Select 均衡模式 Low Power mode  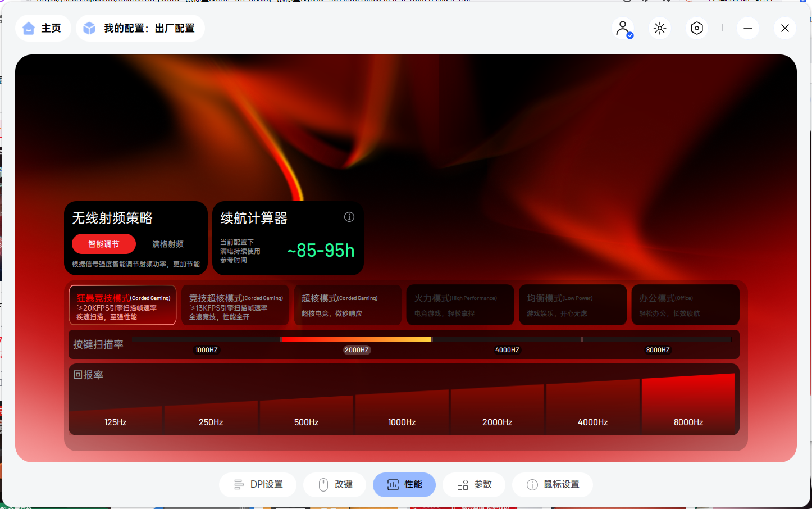[573, 305]
